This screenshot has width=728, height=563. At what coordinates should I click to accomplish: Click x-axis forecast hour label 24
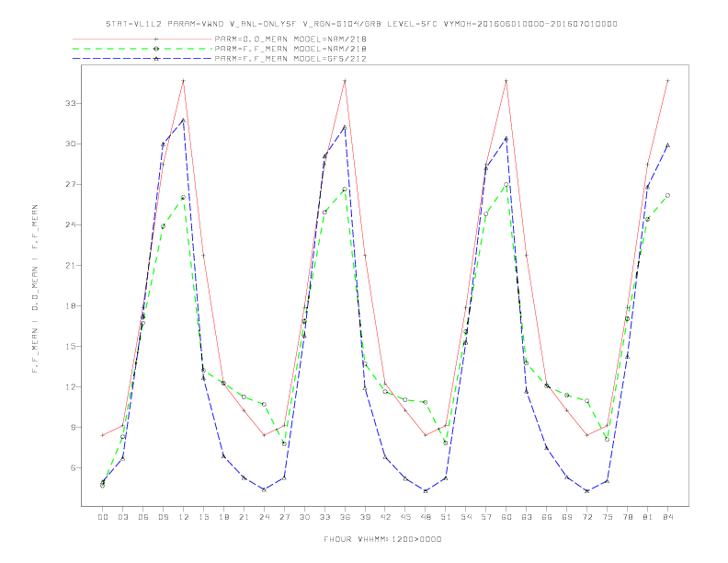264,517
